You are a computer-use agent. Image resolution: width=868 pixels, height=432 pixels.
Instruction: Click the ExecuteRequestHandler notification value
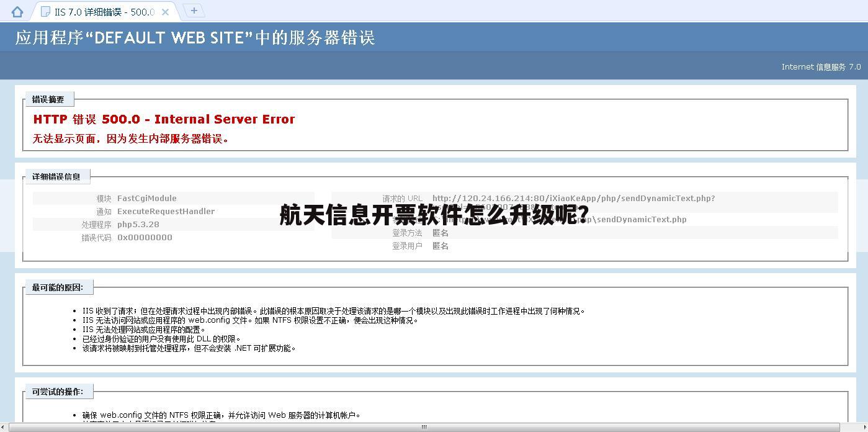point(166,212)
